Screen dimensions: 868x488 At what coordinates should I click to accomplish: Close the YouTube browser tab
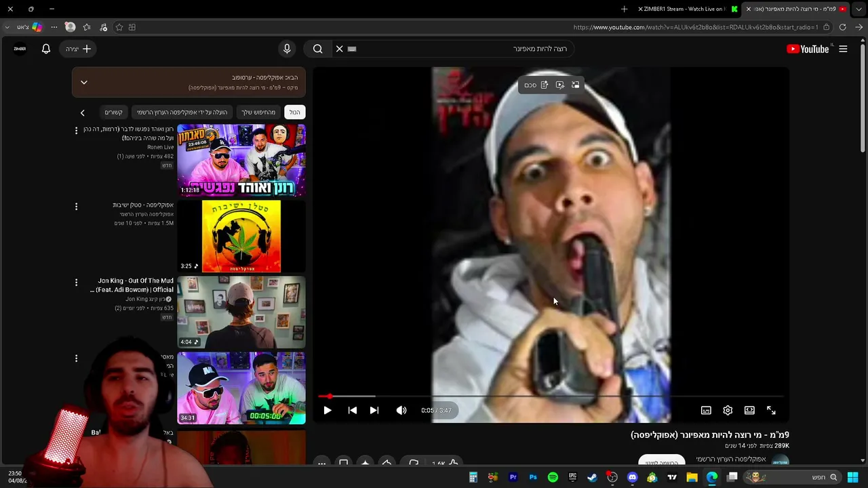[x=749, y=9]
